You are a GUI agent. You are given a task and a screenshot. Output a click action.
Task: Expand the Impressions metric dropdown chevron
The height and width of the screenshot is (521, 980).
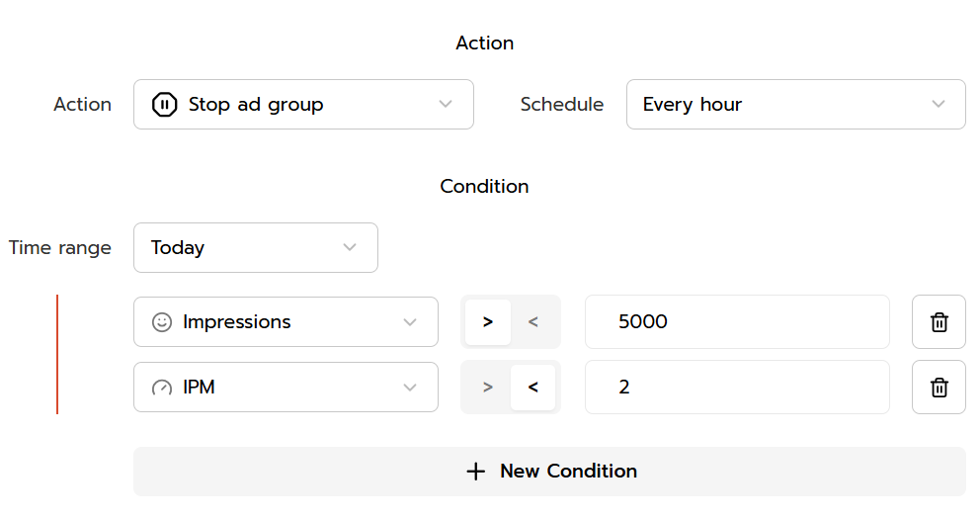click(410, 322)
